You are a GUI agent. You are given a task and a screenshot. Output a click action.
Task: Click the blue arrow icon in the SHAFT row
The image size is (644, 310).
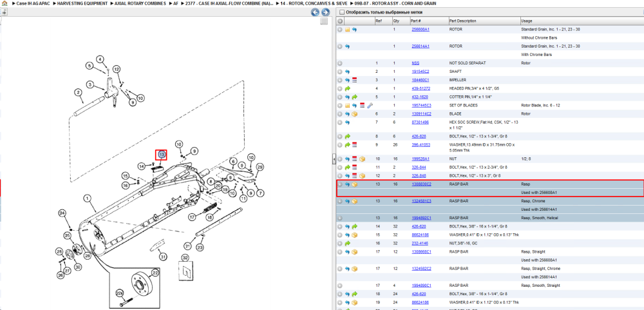[347, 72]
